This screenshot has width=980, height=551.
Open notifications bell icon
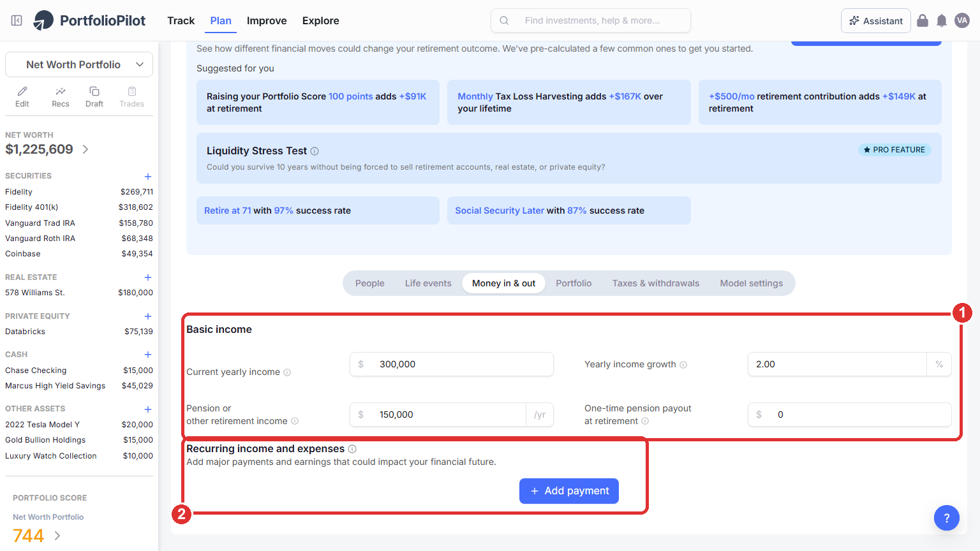pyautogui.click(x=942, y=20)
